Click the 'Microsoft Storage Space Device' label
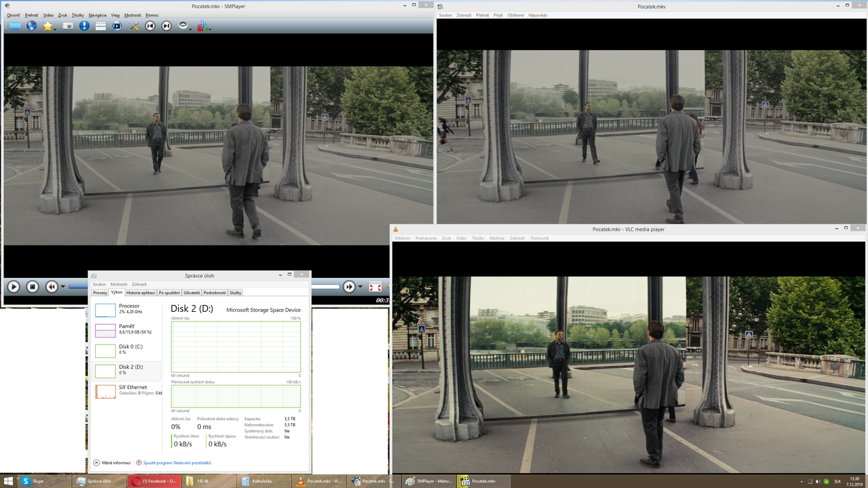Viewport: 868px width, 488px height. point(263,310)
